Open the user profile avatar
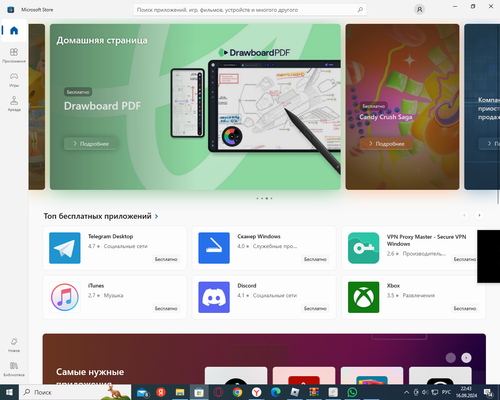 419,10
